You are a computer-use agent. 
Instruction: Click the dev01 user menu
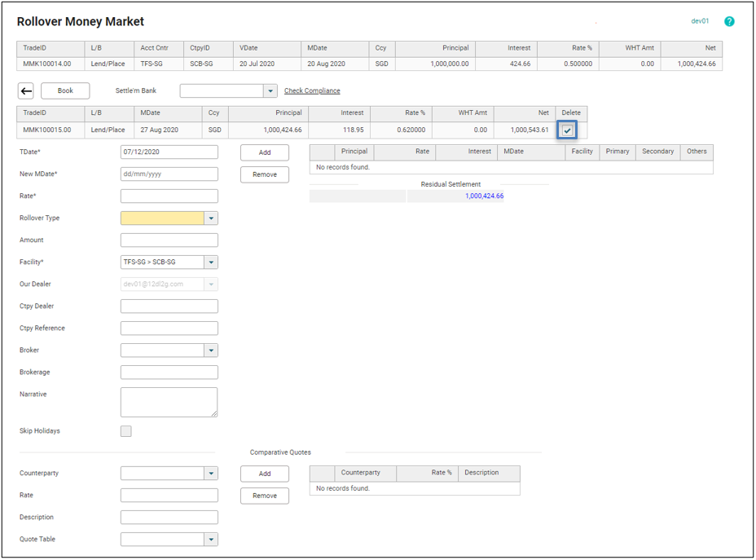(700, 21)
